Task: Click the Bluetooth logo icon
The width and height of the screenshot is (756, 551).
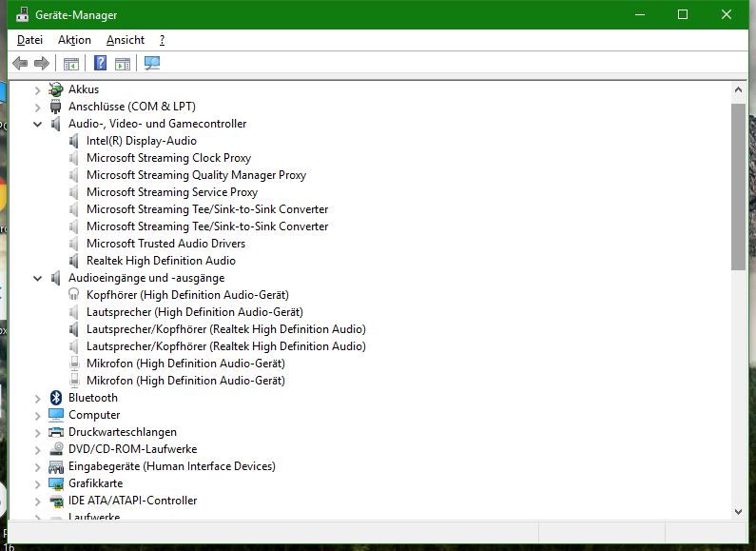Action: [x=56, y=398]
